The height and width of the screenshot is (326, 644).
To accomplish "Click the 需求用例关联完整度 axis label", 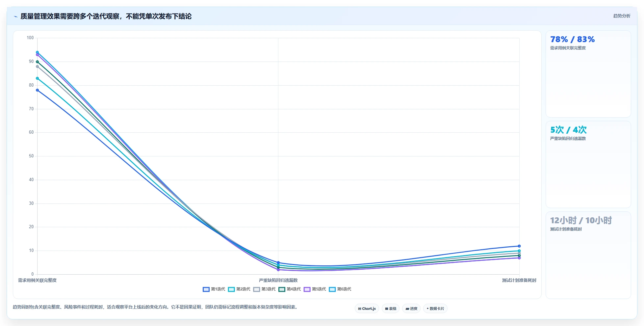I will click(x=37, y=280).
